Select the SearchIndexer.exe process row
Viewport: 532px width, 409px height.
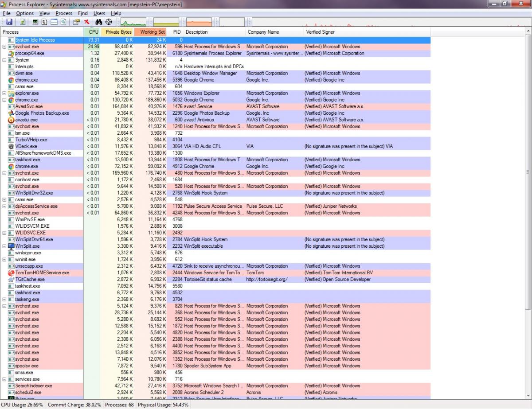(215, 386)
